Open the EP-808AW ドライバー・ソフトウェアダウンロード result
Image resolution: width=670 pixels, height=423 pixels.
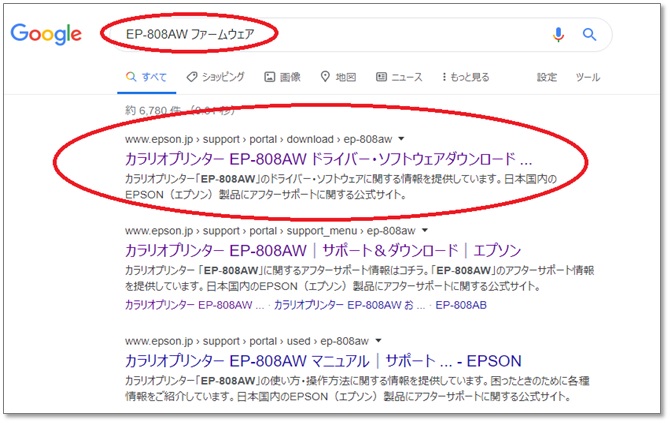(x=328, y=159)
